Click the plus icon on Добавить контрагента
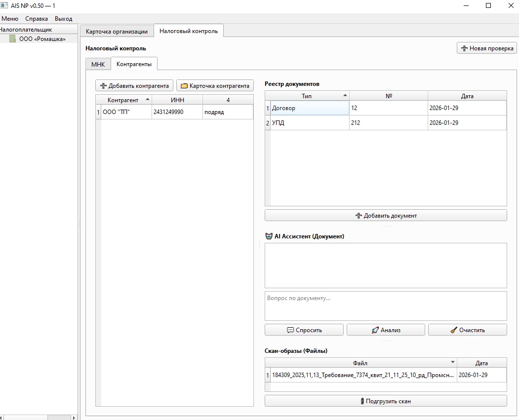 [x=103, y=86]
